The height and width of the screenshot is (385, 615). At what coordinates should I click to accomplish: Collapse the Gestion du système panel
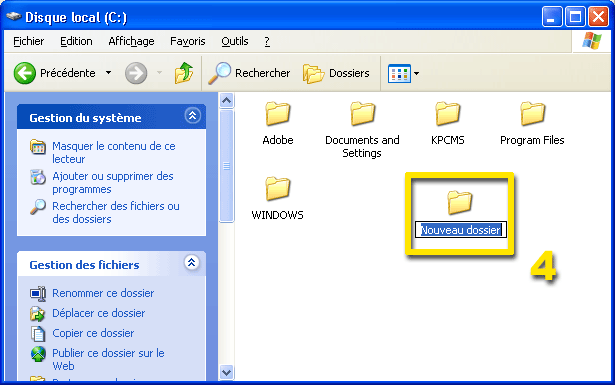(192, 116)
